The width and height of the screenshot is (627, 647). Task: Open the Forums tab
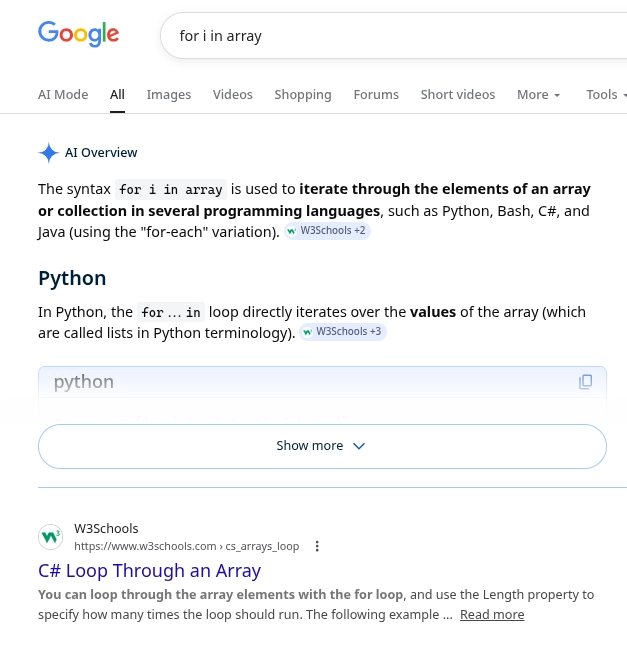pos(376,95)
